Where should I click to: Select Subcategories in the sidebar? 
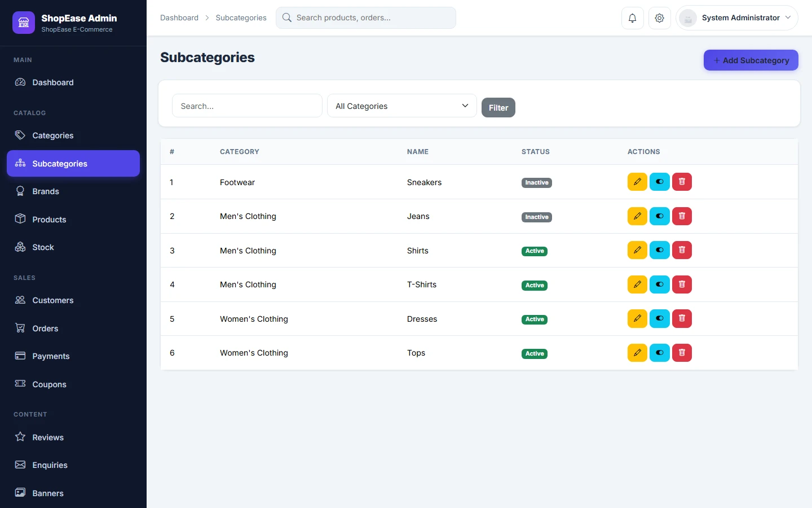(73, 164)
